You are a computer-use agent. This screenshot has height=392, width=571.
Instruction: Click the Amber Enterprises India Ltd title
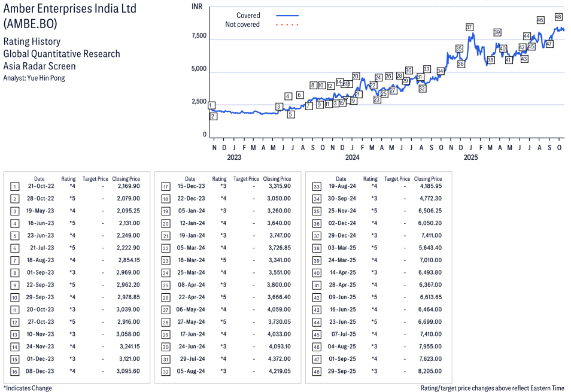pos(69,9)
